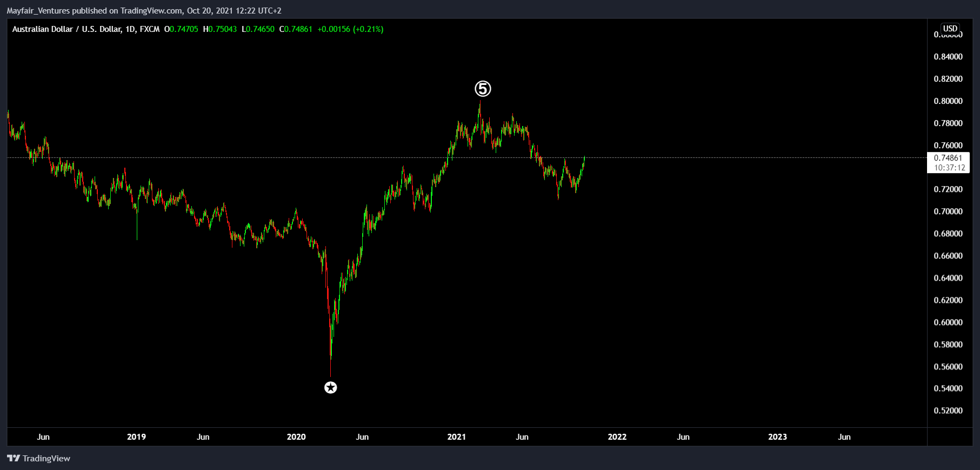Image resolution: width=980 pixels, height=470 pixels.
Task: Click the 2022 time axis label
Action: click(617, 437)
